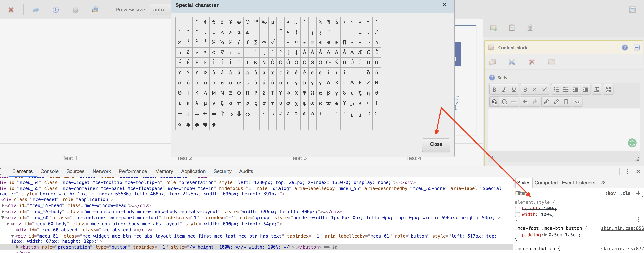Close the Special character dialog with Close button
Image resolution: width=644 pixels, height=253 pixels.
(x=436, y=145)
